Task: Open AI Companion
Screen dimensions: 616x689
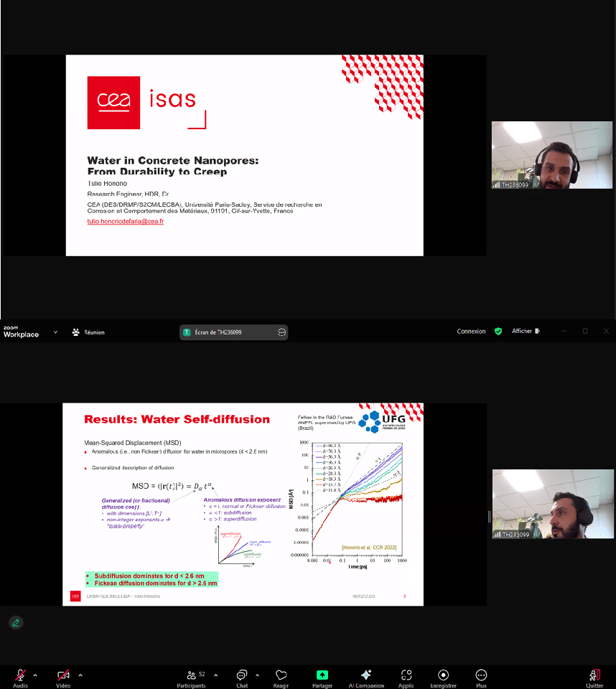Action: [366, 678]
